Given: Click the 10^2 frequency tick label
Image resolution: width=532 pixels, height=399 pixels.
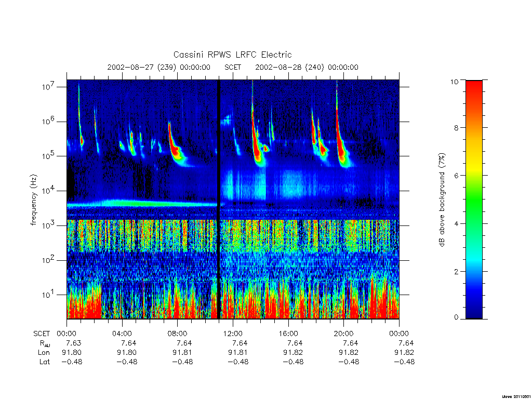Looking at the screenshot, I should pos(49,260).
